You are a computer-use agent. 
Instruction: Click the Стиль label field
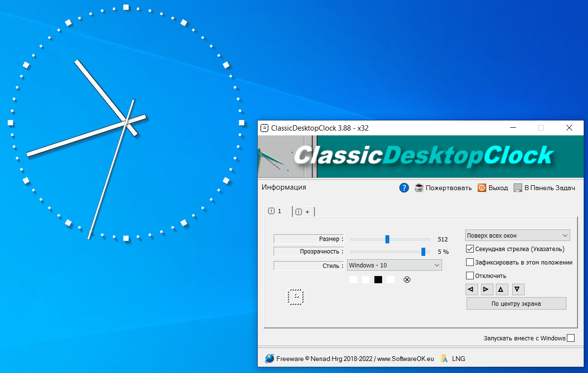[309, 265]
